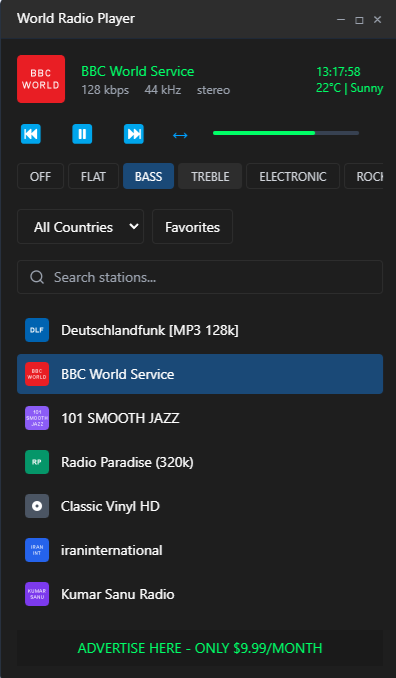Click the Iran Int station icon
The image size is (396, 678).
point(37,550)
